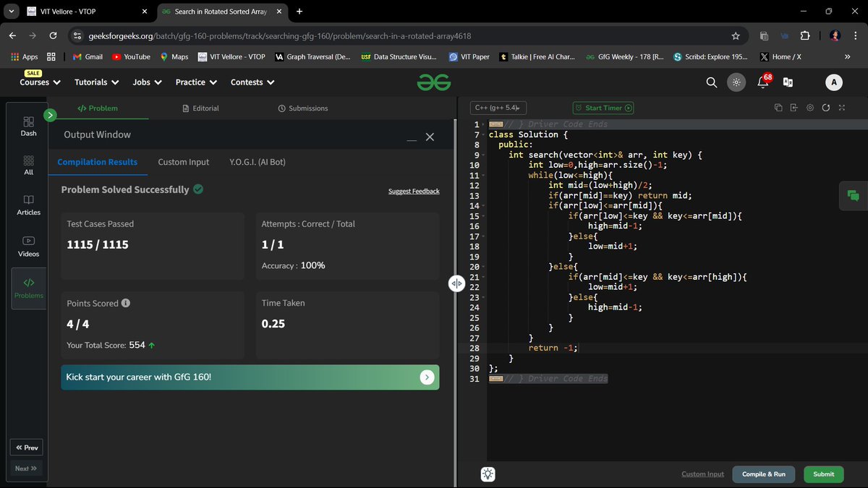The height and width of the screenshot is (488, 868).
Task: Collapse class Solution fold at line 7
Action: point(483,134)
